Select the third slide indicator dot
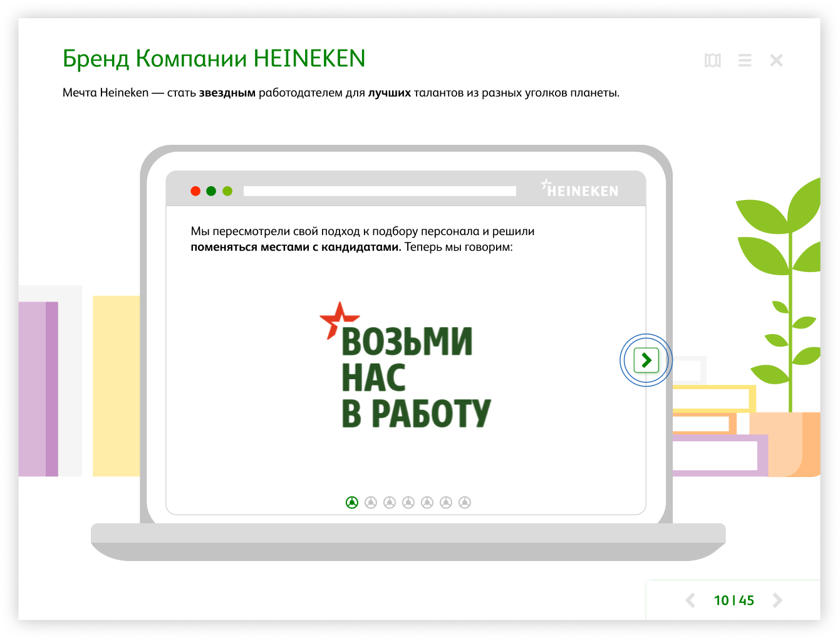 click(x=390, y=502)
